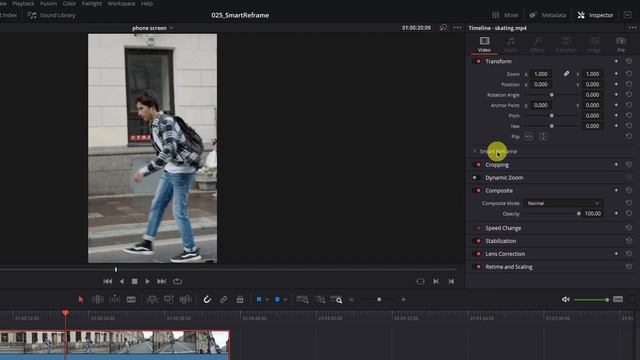Toggle the Lens Correction switch
Viewport: 640px width, 360px height.
[477, 254]
